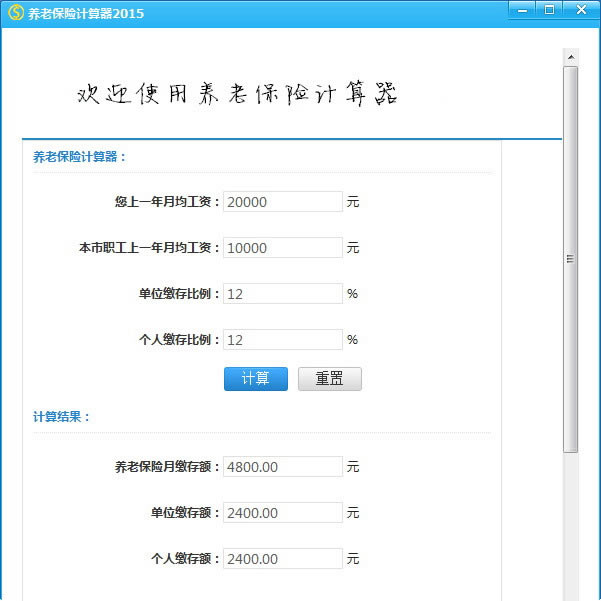Maximize the 养老保险计算器2015 window

pos(549,10)
